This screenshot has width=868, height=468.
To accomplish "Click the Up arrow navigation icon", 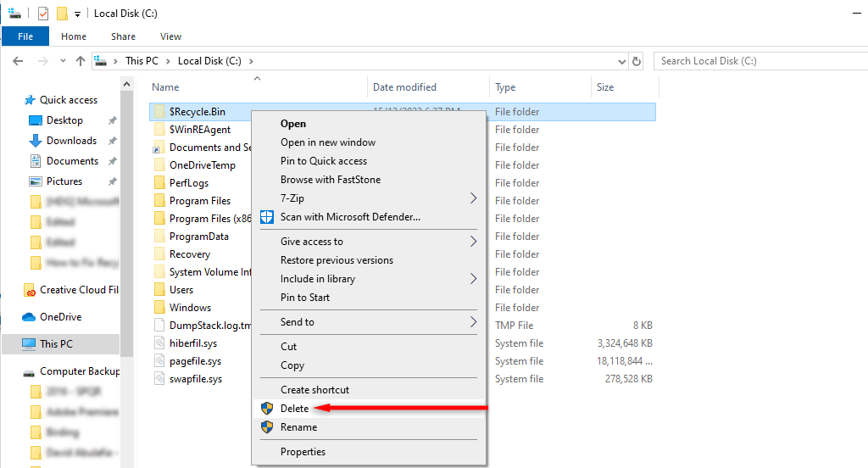I will pos(81,61).
